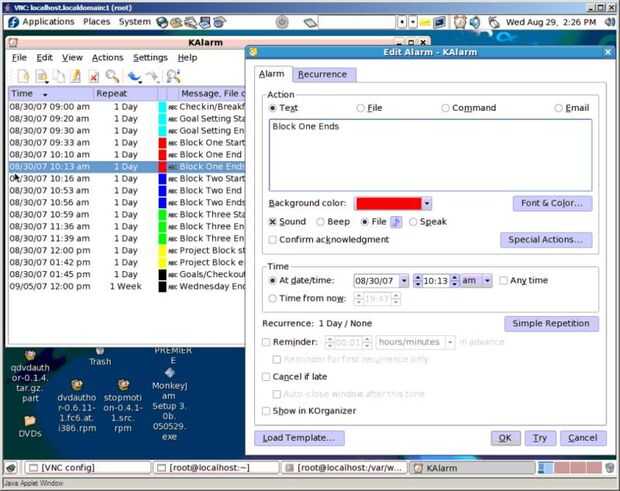Image resolution: width=620 pixels, height=491 pixels.
Task: Click the Edit alarm pencil toolbar icon
Action: [76, 76]
